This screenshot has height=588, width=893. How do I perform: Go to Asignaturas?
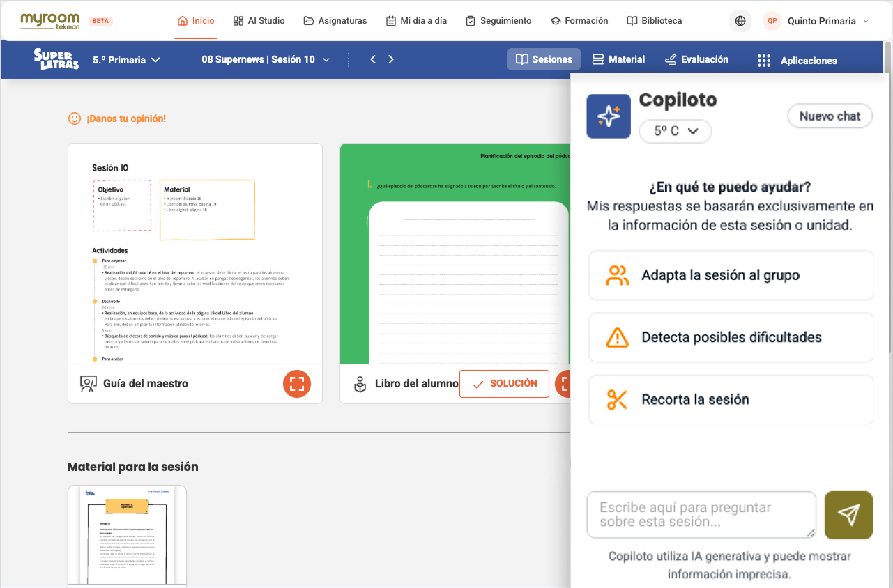335,21
